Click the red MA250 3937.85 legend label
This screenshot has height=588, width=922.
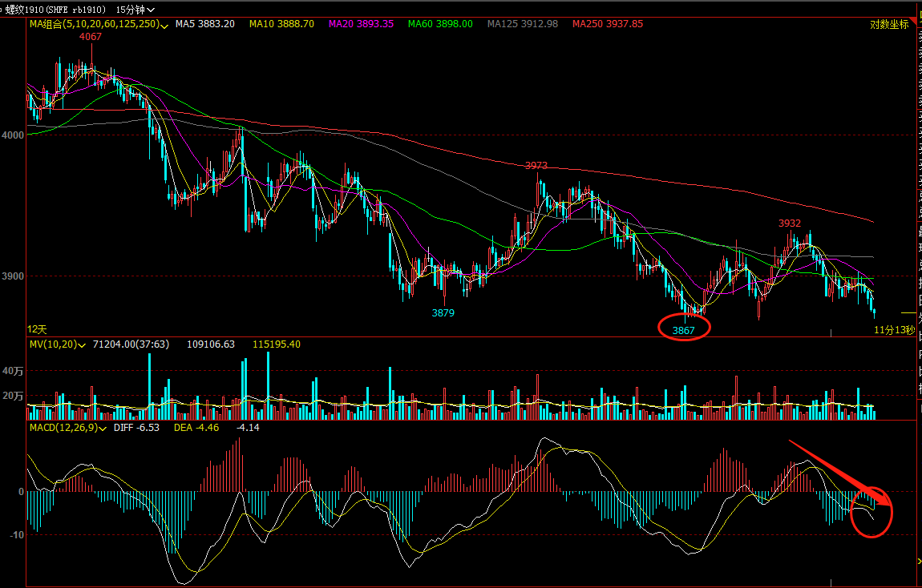point(608,24)
